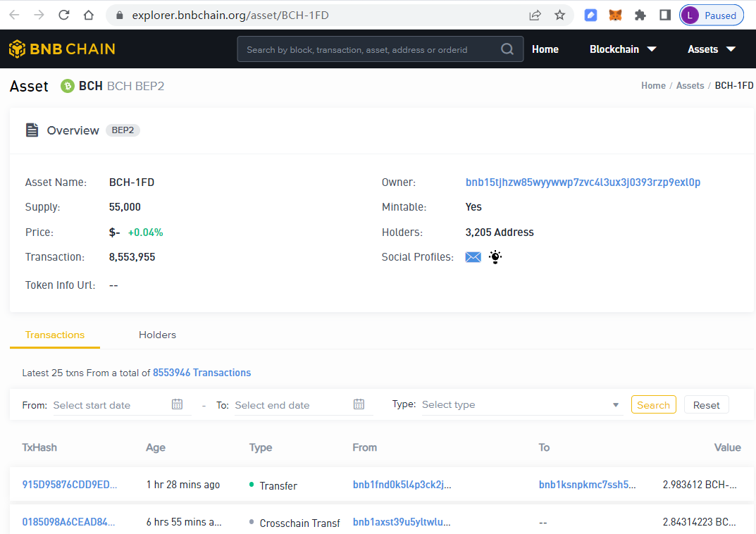Go to Assets breadcrumb

point(690,86)
